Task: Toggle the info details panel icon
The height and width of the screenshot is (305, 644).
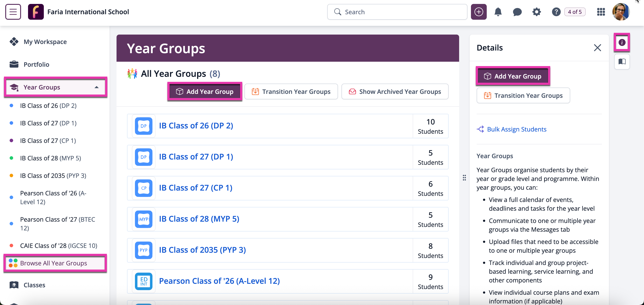Action: point(622,42)
